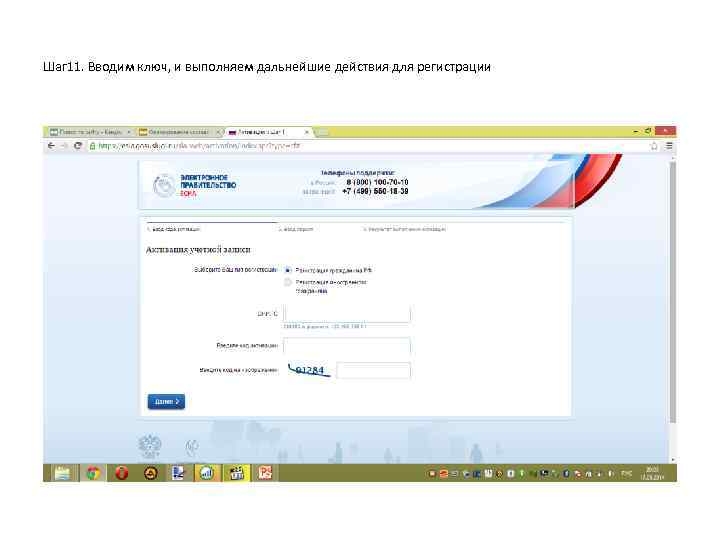The width and height of the screenshot is (720, 540).
Task: Select registration as a foreign citizen
Action: click(288, 282)
